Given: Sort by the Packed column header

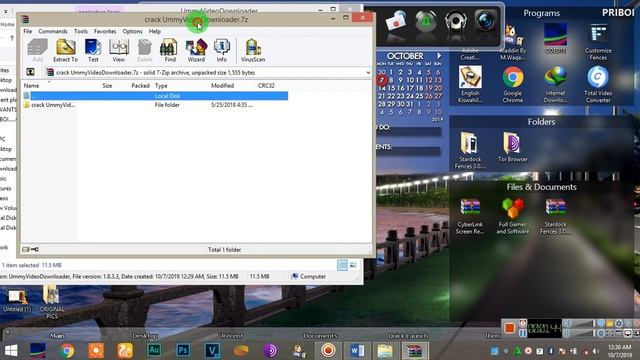Looking at the screenshot, I should tap(140, 86).
